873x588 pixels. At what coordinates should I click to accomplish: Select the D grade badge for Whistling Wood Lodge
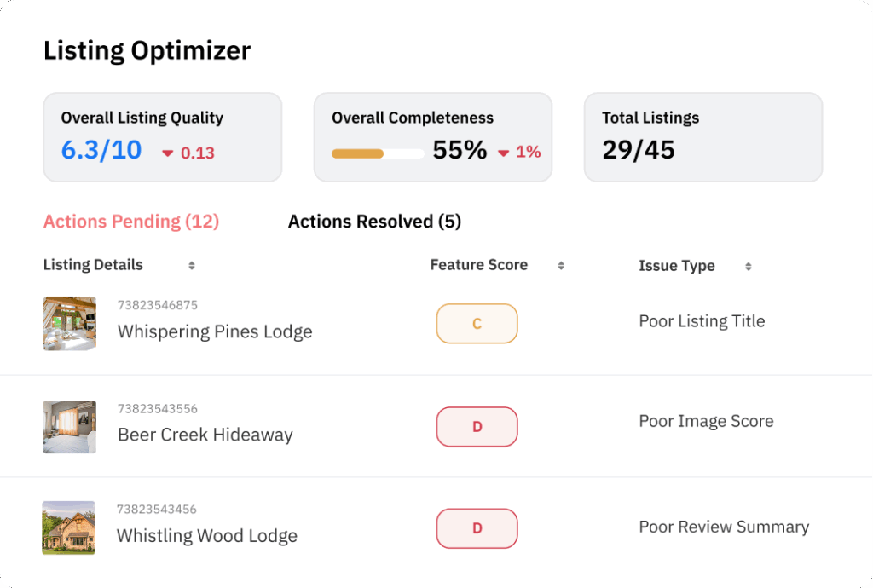pyautogui.click(x=477, y=528)
